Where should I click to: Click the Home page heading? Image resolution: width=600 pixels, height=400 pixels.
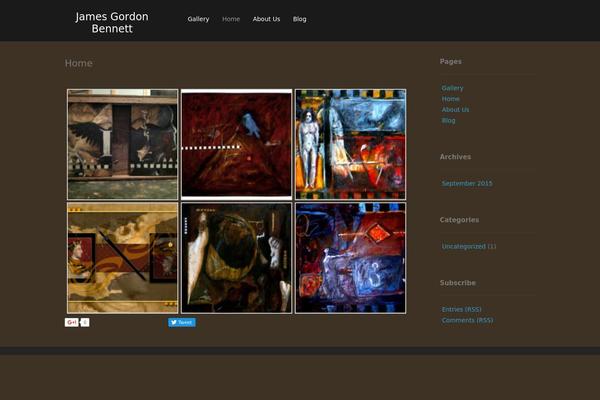78,63
